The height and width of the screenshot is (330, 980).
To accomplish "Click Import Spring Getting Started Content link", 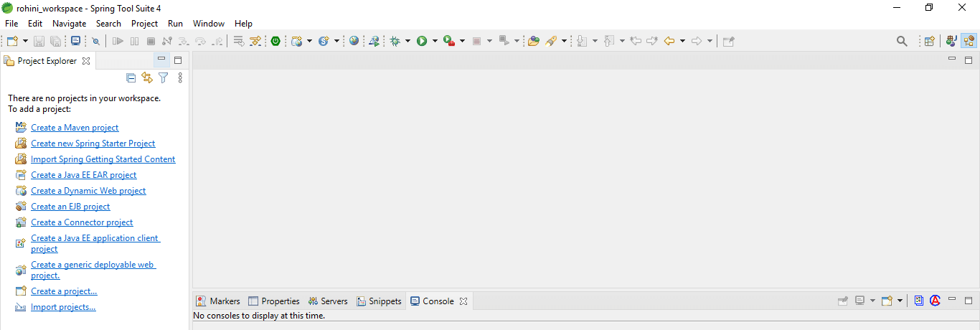I will click(103, 159).
